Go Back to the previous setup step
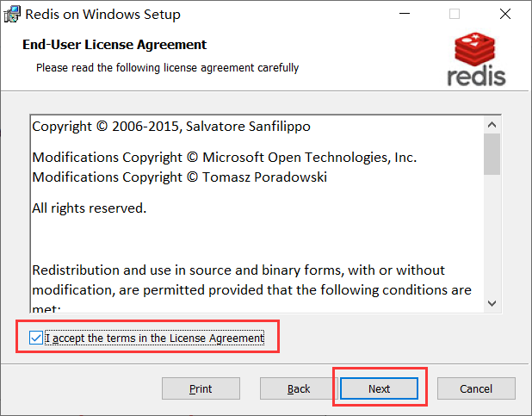Screen dimensions: 532x416 tap(299, 388)
